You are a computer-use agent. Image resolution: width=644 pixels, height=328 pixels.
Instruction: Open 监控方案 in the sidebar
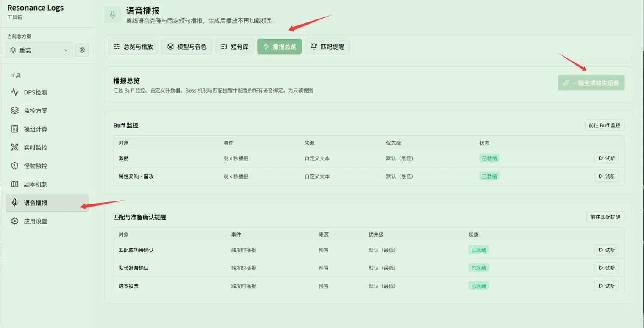[47, 110]
